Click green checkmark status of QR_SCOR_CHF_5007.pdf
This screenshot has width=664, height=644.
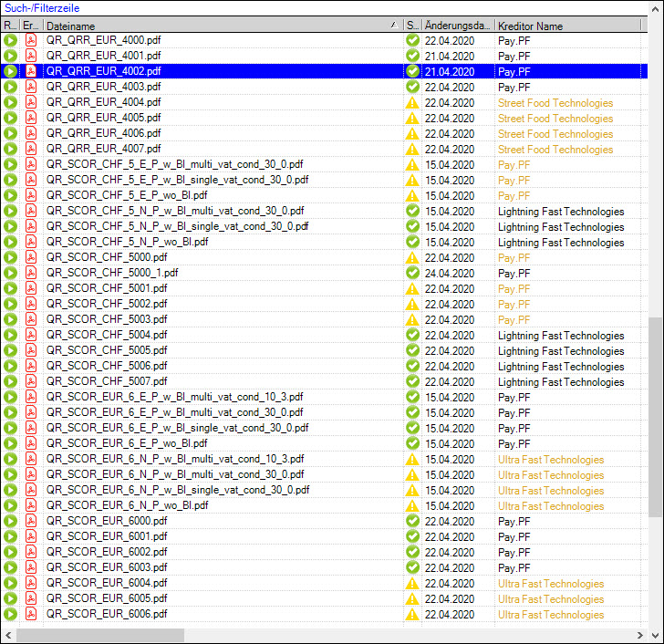(412, 381)
